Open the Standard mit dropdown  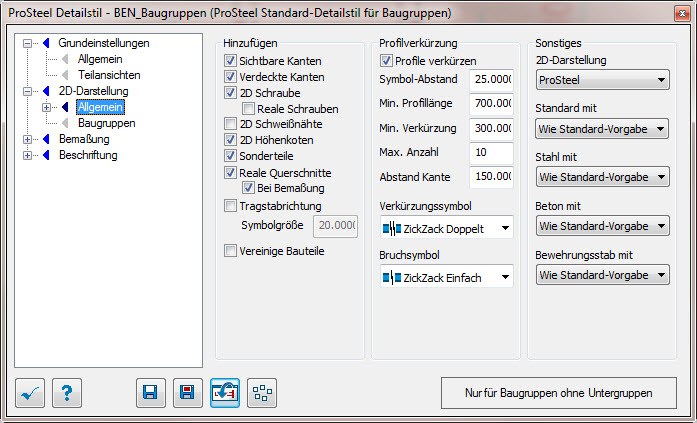tap(602, 129)
